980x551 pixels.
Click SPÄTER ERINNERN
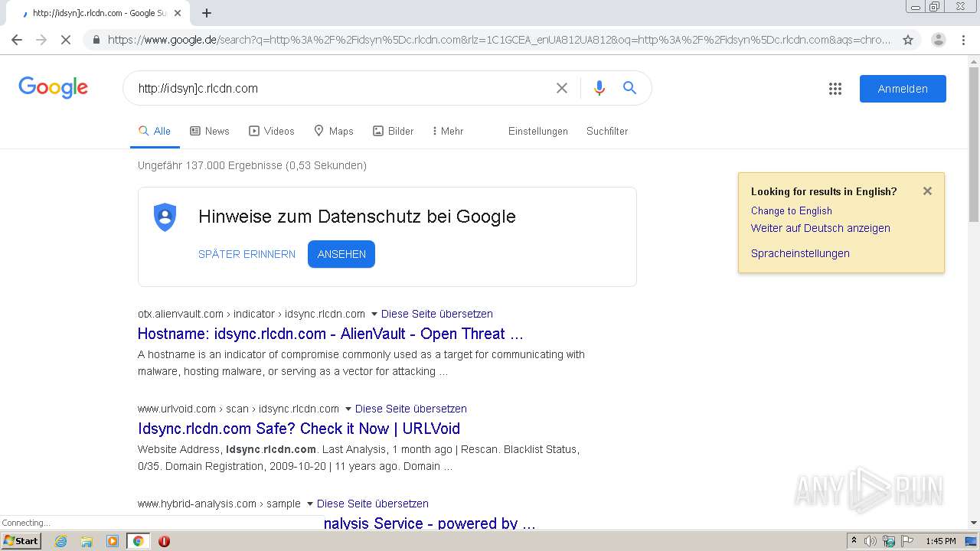[x=247, y=254]
